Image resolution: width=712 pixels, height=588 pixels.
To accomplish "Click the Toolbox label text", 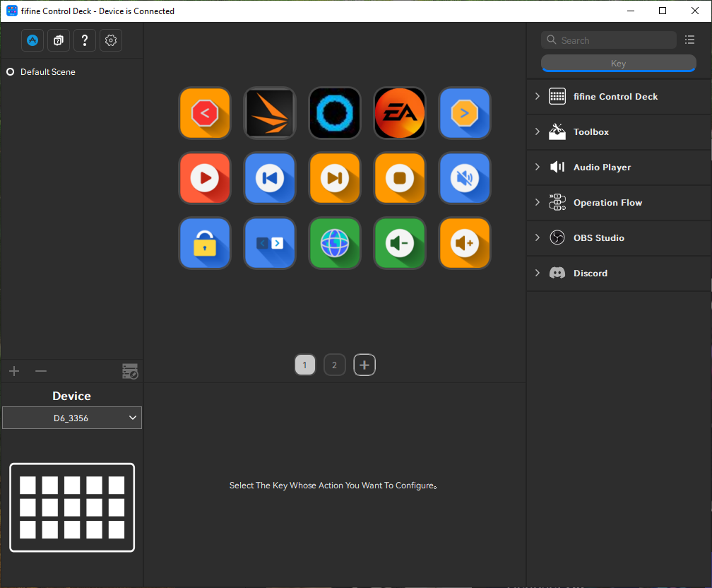I will [591, 131].
